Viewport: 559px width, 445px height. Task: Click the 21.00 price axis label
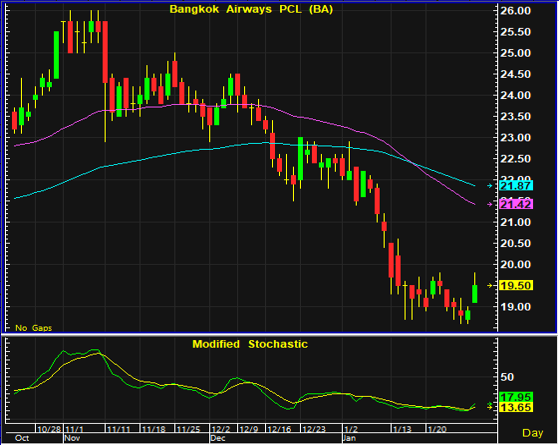pos(516,222)
